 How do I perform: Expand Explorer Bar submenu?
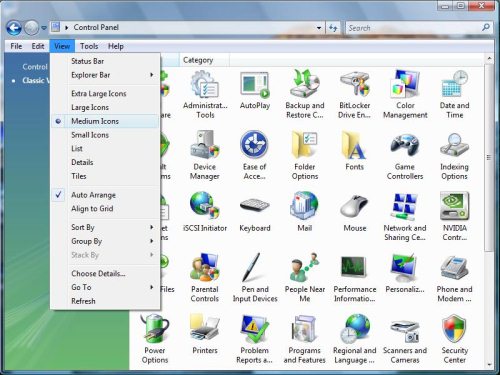tap(105, 75)
